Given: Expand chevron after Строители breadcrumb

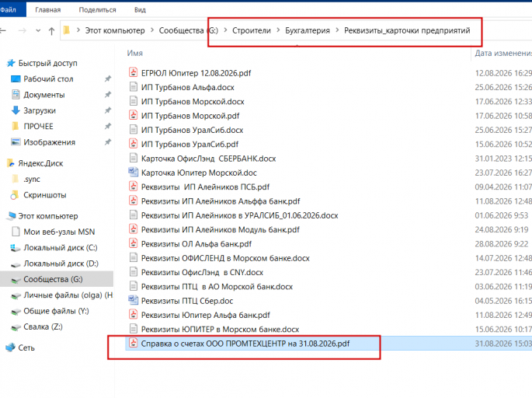Looking at the screenshot, I should tap(278, 30).
